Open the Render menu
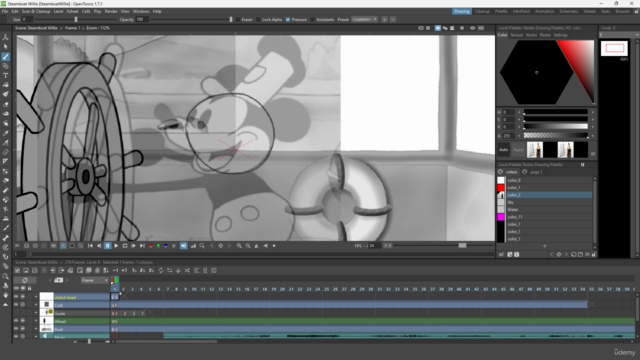The height and width of the screenshot is (360, 640). pos(111,11)
